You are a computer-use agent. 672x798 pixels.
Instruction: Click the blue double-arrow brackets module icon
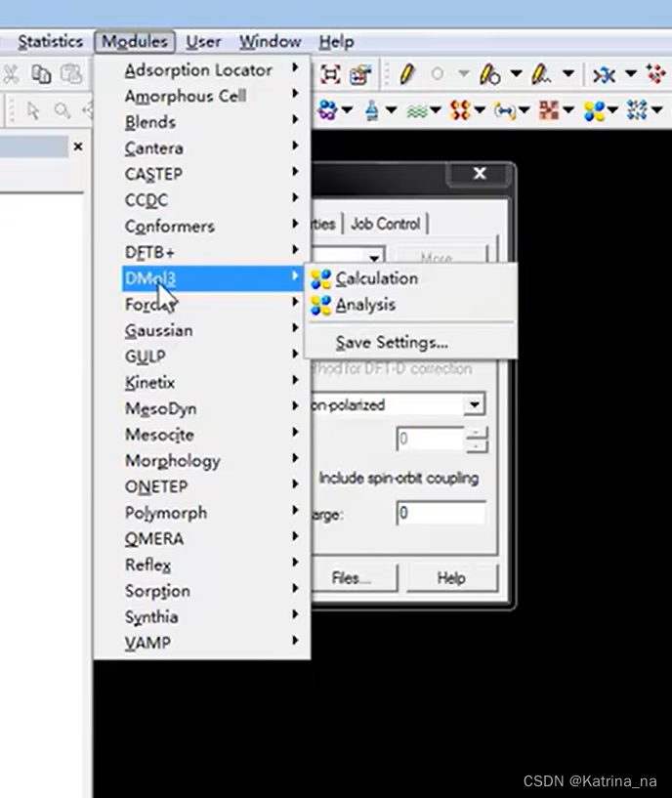coord(505,110)
